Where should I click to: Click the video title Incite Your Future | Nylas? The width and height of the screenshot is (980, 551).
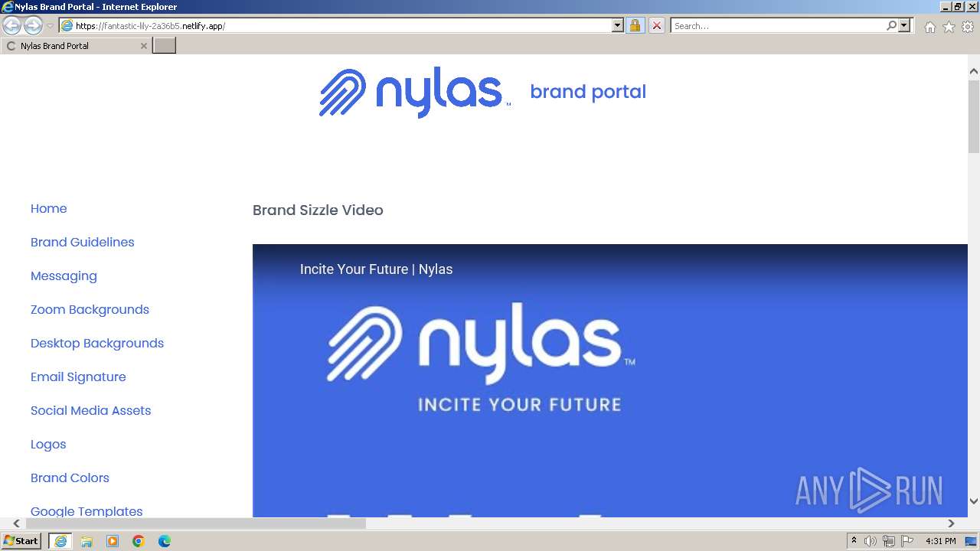point(376,269)
